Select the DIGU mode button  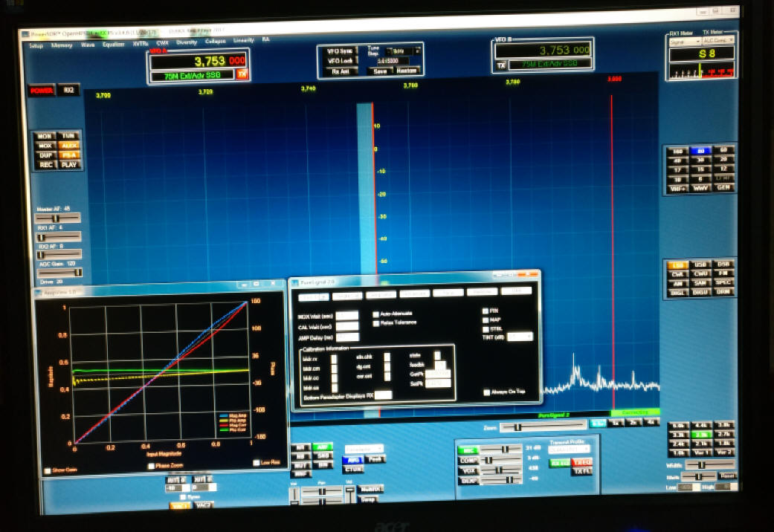point(701,292)
